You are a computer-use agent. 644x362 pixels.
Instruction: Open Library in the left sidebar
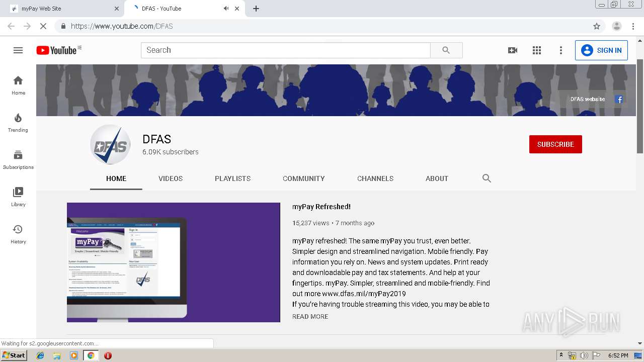[18, 197]
